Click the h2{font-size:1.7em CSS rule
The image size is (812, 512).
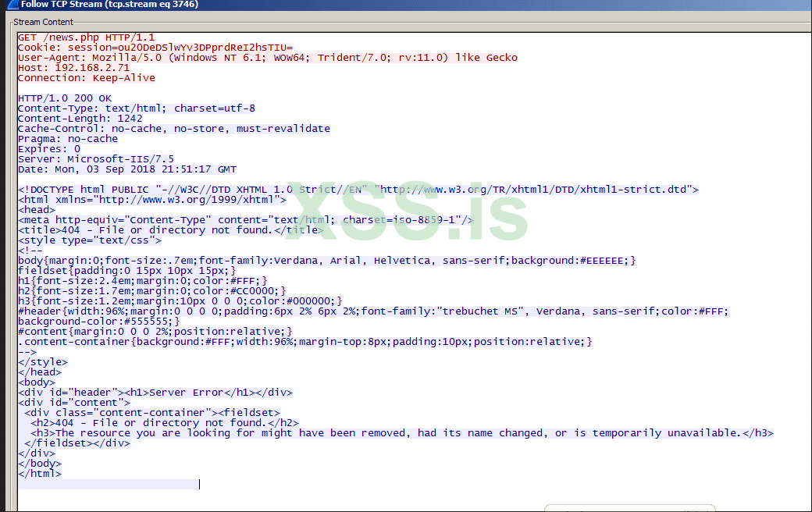pyautogui.click(x=151, y=291)
